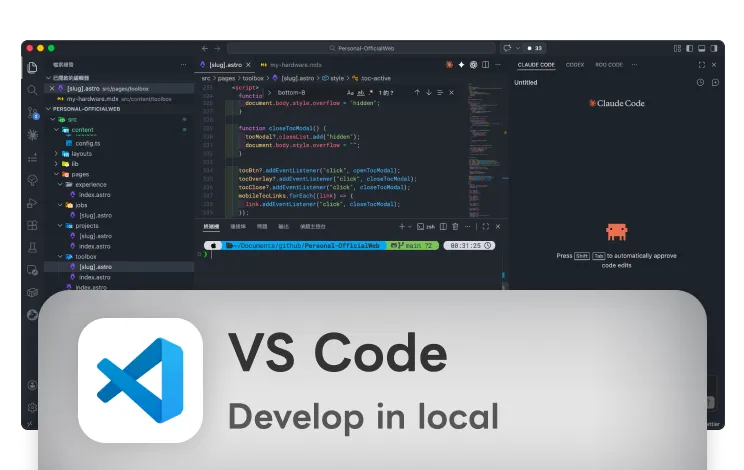This screenshot has width=744, height=470.
Task: Toggle the primary side bar visibility
Action: [x=689, y=48]
